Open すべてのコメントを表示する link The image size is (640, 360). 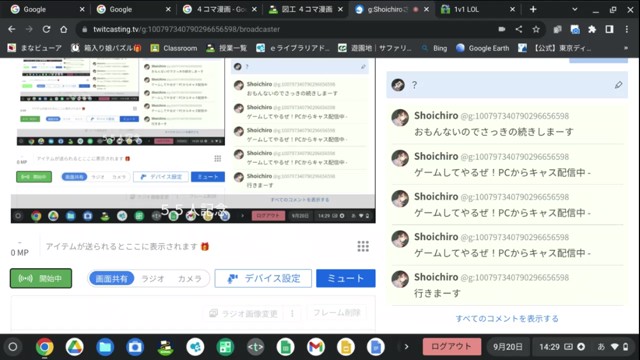click(507, 318)
